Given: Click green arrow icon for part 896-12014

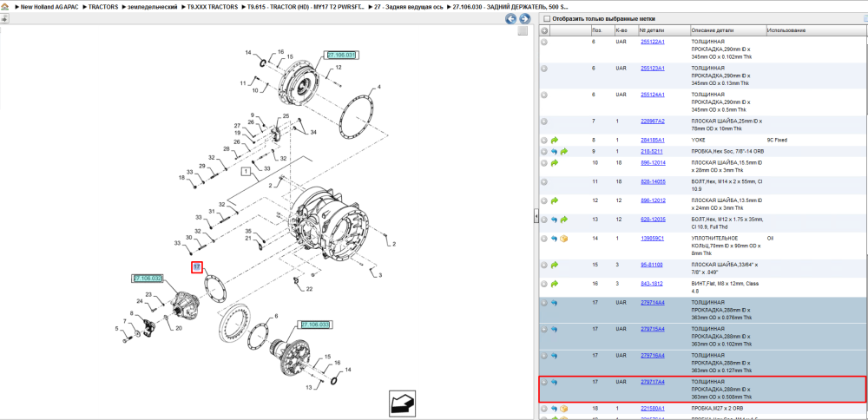Looking at the screenshot, I should pyautogui.click(x=554, y=163).
